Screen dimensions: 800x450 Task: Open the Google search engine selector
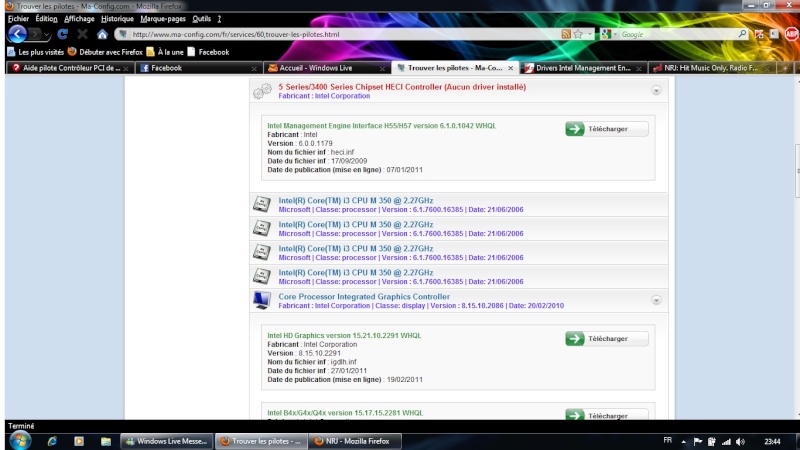609,34
